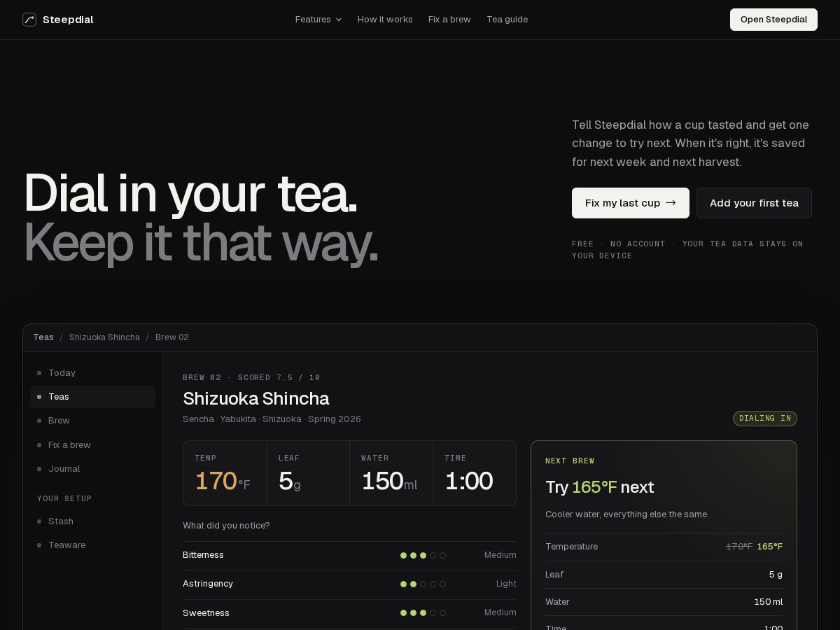The image size is (840, 630).
Task: Open Fix a brew in the sidebar
Action: [92, 445]
